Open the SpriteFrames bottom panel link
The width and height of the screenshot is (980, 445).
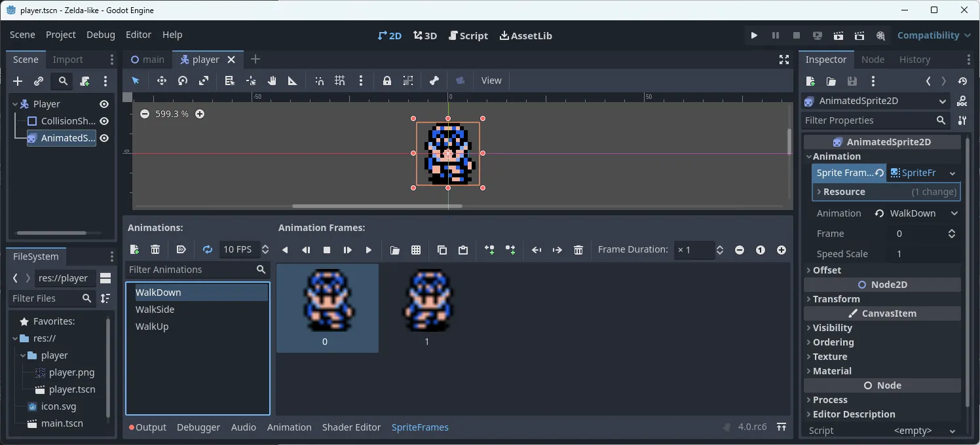click(420, 427)
